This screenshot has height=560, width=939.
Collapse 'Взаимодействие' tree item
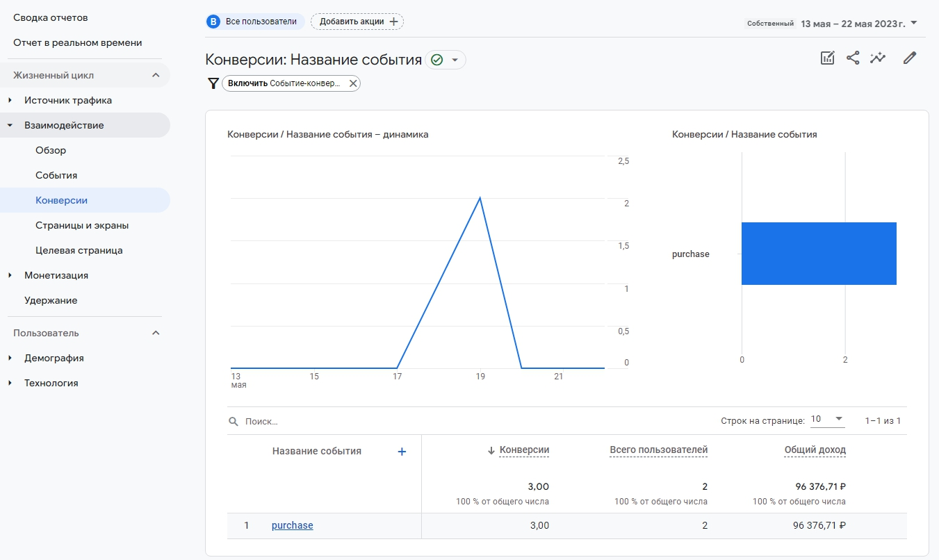pos(10,125)
